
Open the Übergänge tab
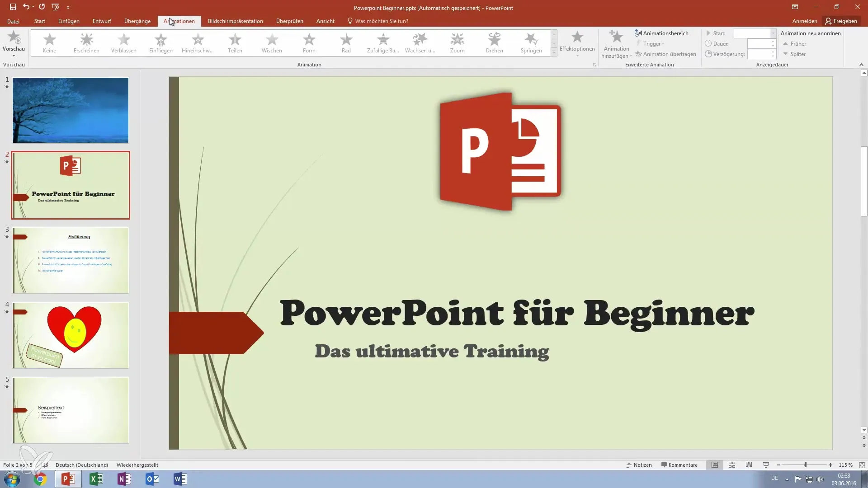[137, 21]
